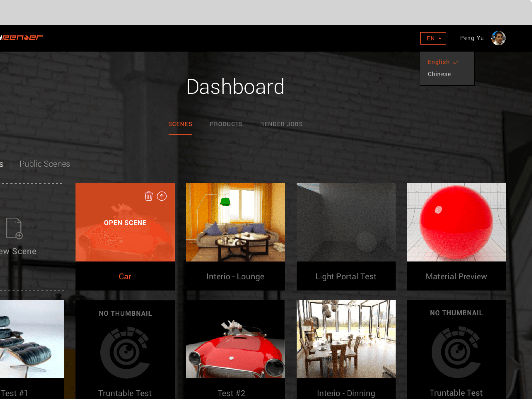Click the Interio - Dinning title
532x399 pixels.
pos(346,393)
